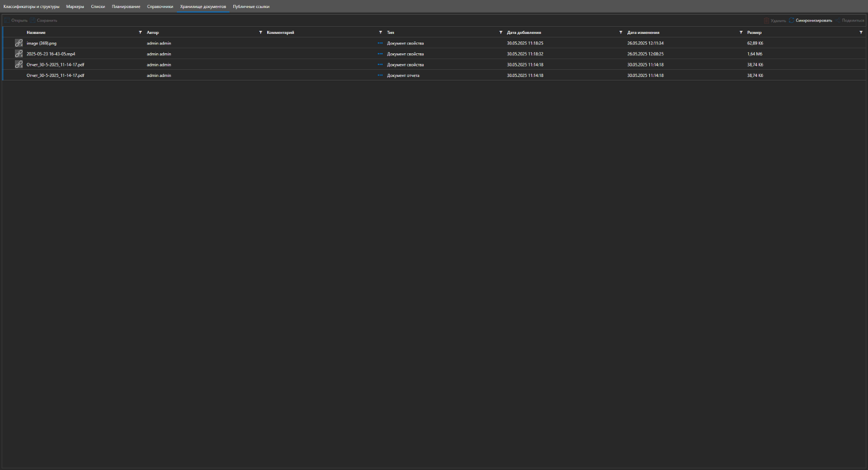Open the Публичные ссылки tab
The image size is (868, 470).
click(x=250, y=6)
